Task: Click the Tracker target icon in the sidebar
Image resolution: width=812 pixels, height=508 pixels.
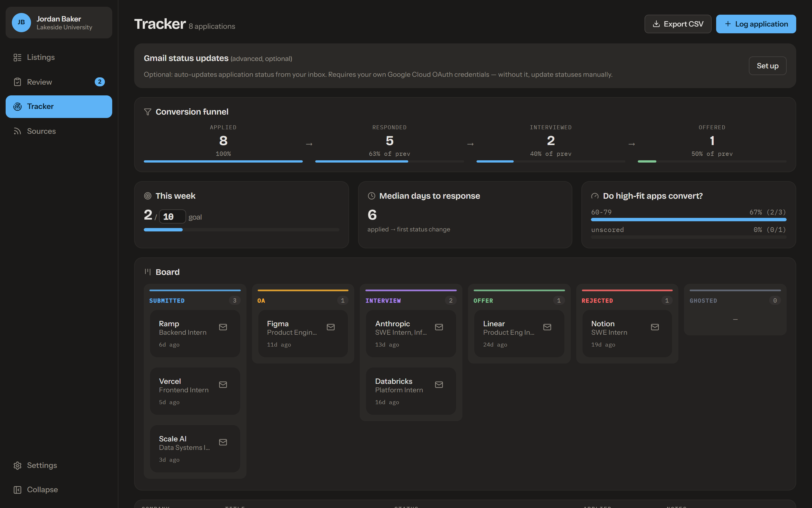Action: 17,106
